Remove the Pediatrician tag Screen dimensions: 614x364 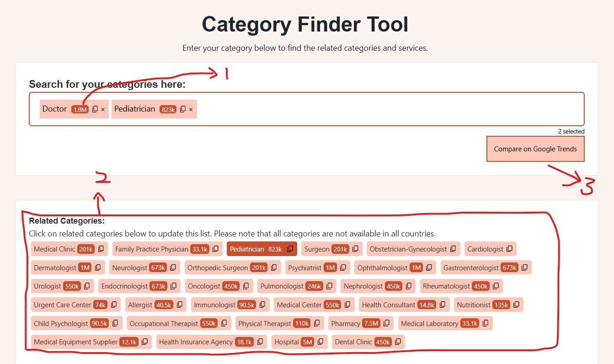point(191,109)
